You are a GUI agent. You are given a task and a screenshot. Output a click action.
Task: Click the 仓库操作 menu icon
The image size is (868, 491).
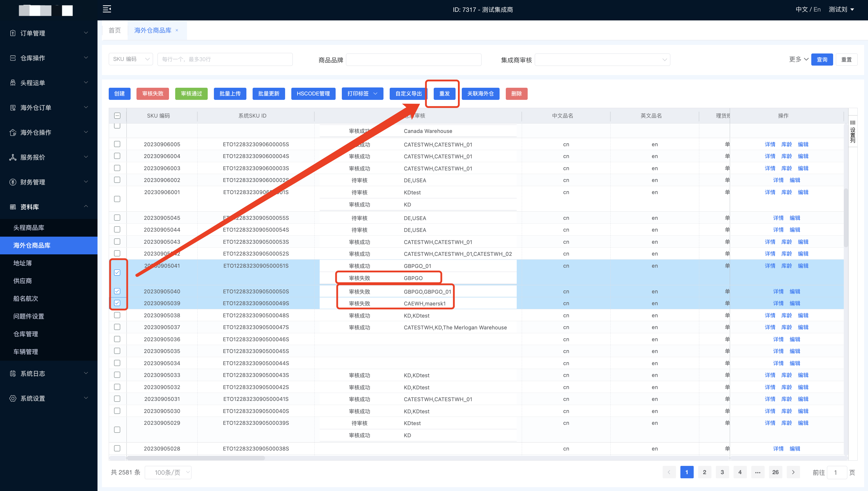[x=13, y=58]
